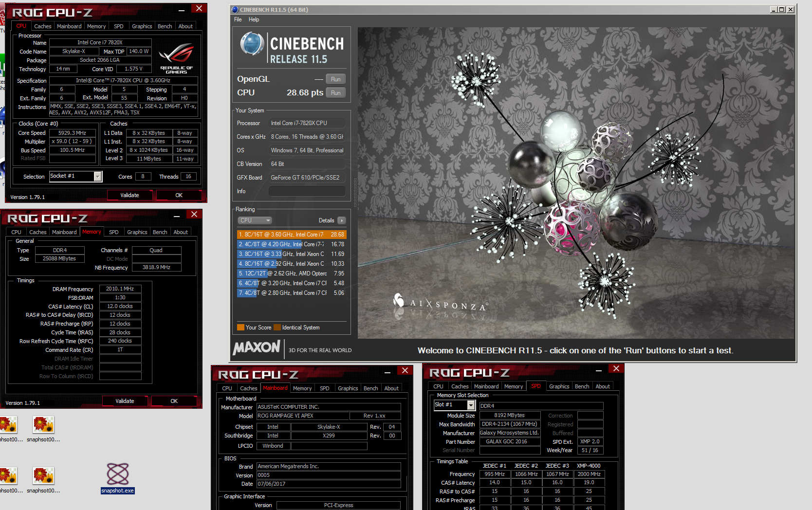Open the CPU ranking type dropdown

(x=254, y=220)
